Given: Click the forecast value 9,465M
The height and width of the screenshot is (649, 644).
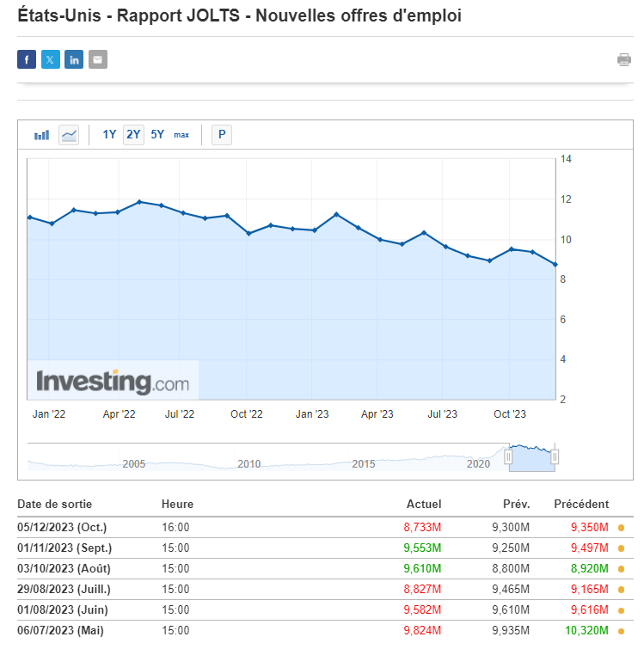Looking at the screenshot, I should [511, 590].
